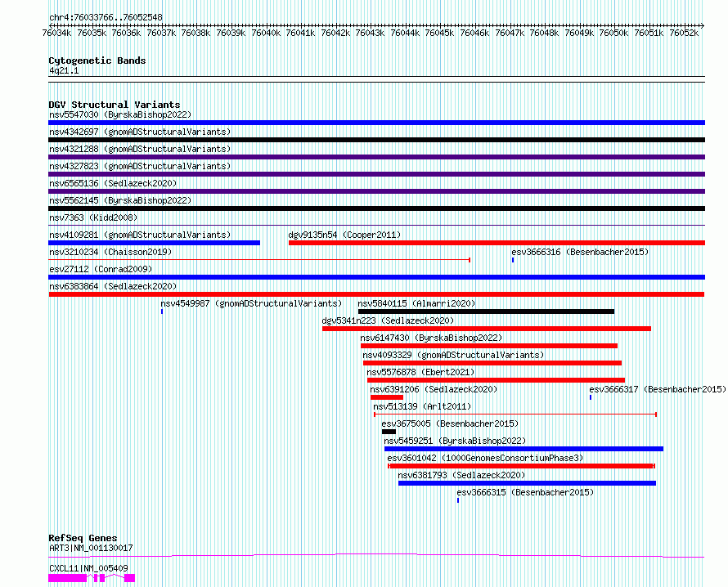728x587 pixels.
Task: Open nsv6381793 (Sedlazeck2020) label
Action: pos(461,475)
